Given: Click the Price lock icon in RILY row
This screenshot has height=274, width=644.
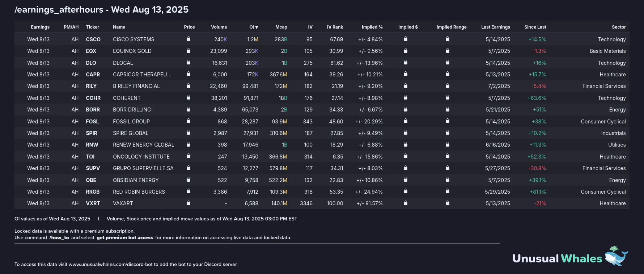Looking at the screenshot, I should pos(188,86).
